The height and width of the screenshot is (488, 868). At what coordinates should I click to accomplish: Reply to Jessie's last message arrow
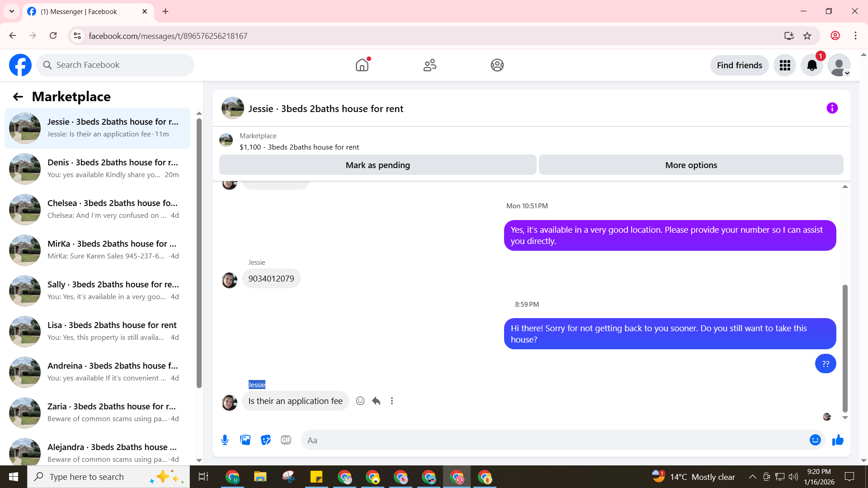point(376,401)
